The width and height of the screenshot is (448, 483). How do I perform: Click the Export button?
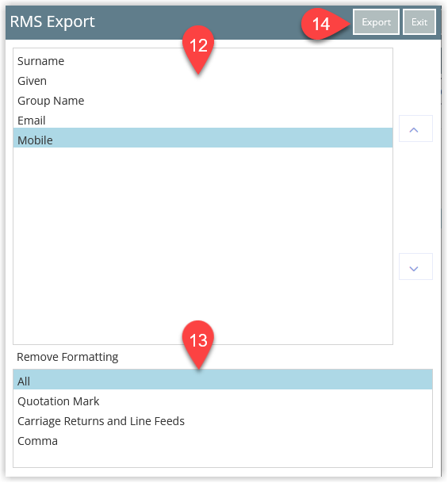coord(376,22)
